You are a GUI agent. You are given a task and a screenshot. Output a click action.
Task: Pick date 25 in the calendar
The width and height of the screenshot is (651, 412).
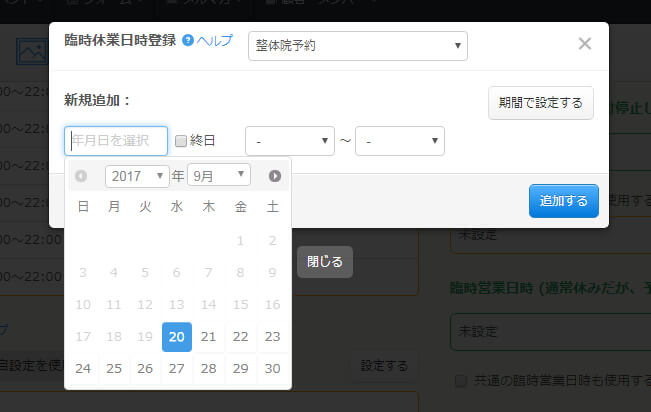point(113,368)
